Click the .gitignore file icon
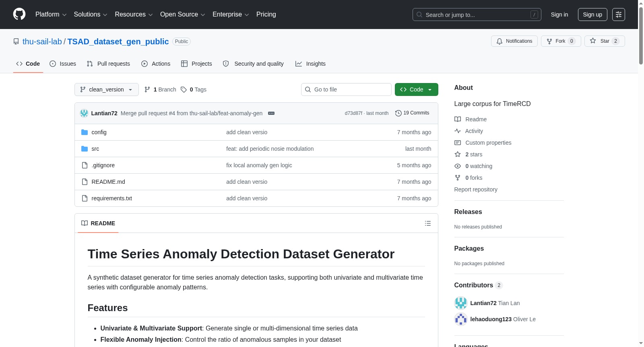The image size is (644, 347). [x=85, y=165]
